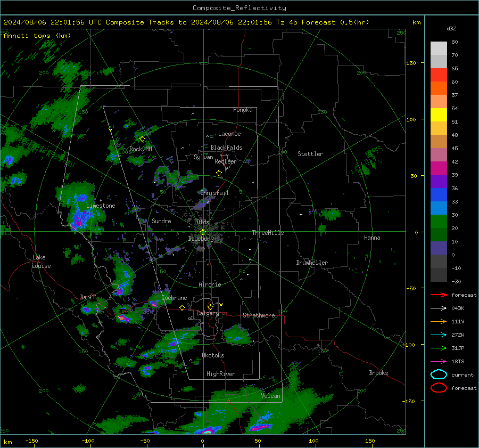Click the Lake Louise label

click(41, 262)
